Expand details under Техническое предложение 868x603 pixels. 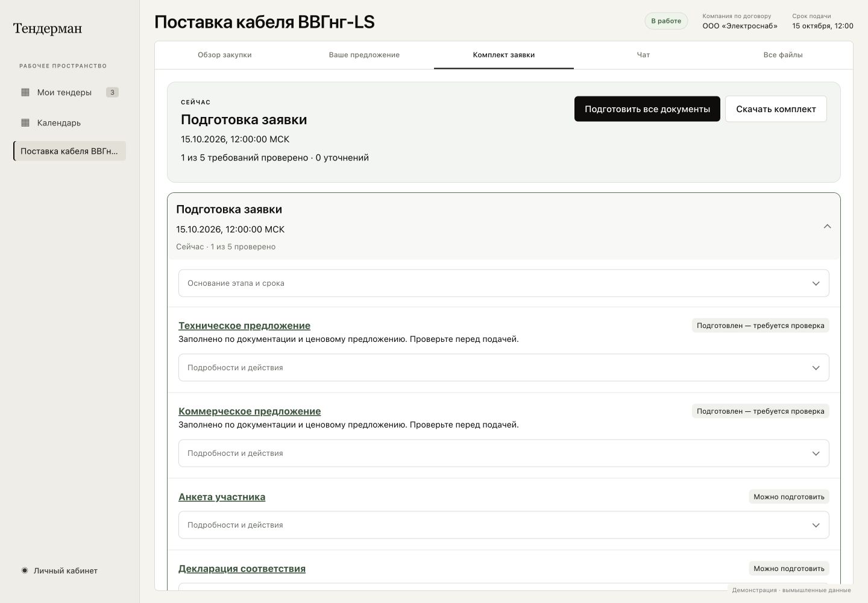pos(504,368)
